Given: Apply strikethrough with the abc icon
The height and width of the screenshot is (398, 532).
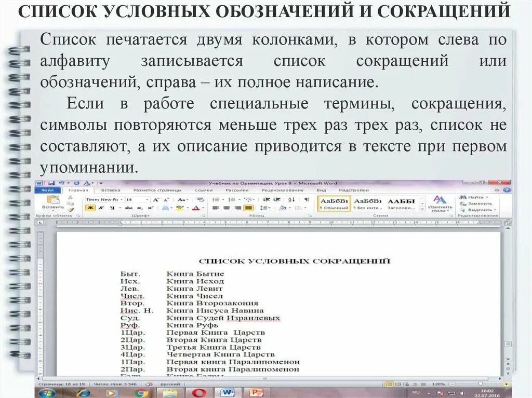Looking at the screenshot, I should tap(129, 208).
